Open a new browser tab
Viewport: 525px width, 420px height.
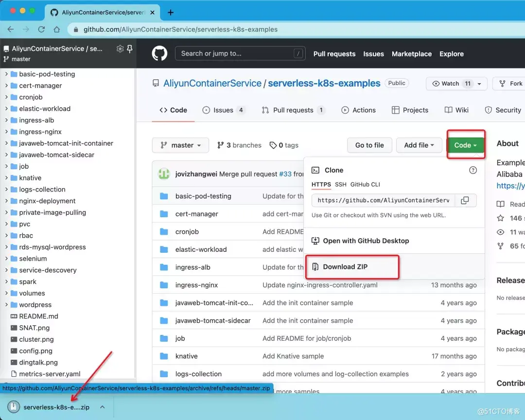pyautogui.click(x=171, y=12)
